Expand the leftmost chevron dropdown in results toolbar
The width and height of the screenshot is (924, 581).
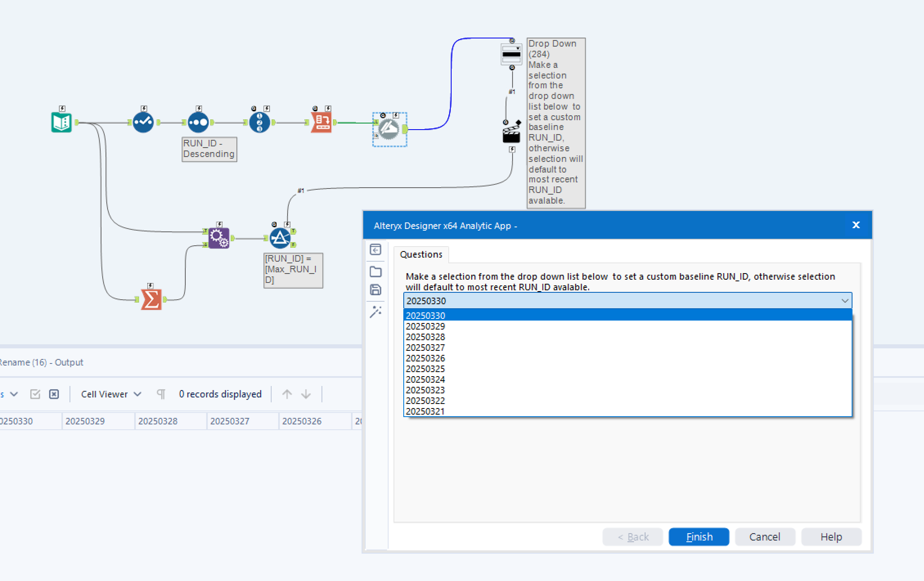pyautogui.click(x=14, y=394)
